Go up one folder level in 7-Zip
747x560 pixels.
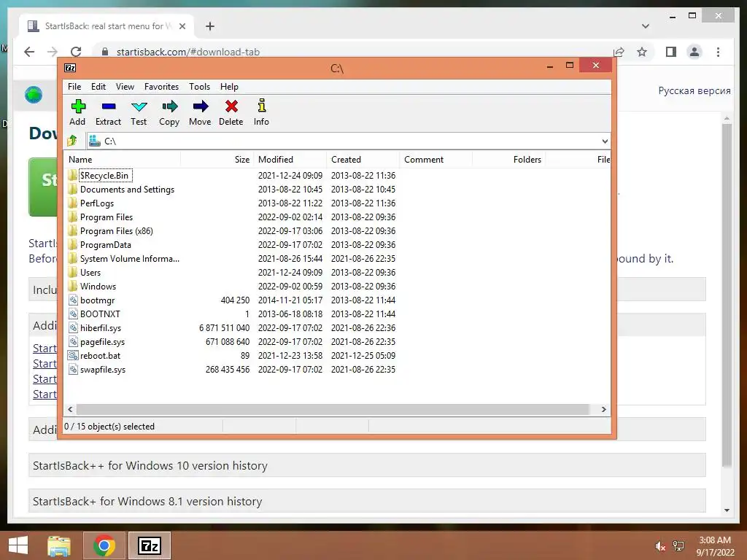click(72, 141)
